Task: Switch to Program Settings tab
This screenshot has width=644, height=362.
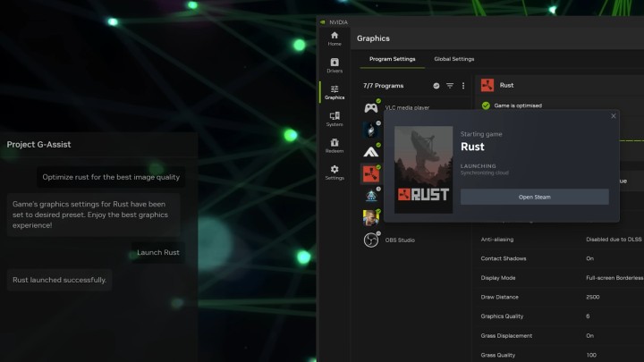Action: tap(392, 59)
